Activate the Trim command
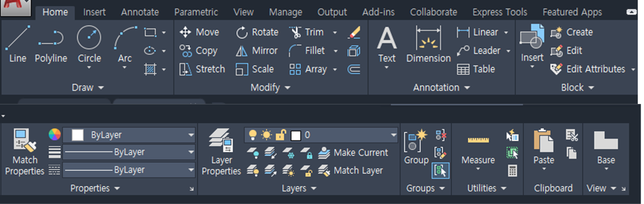 click(x=307, y=32)
